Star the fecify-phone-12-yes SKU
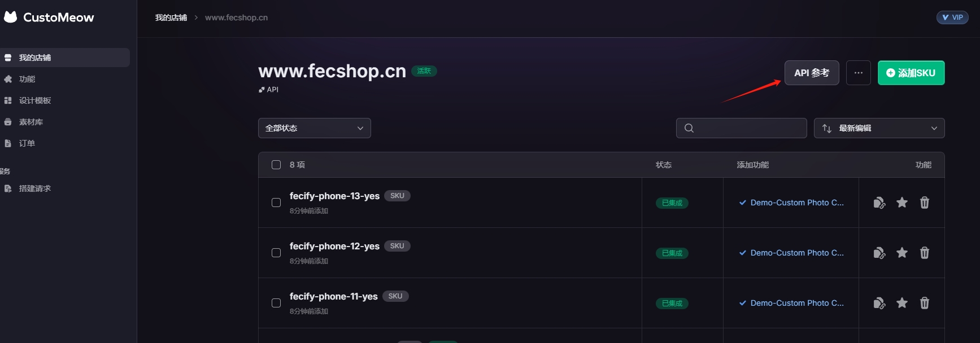 902,253
